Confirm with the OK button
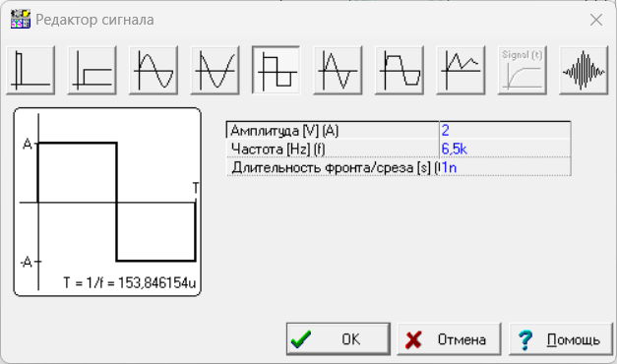 click(339, 339)
